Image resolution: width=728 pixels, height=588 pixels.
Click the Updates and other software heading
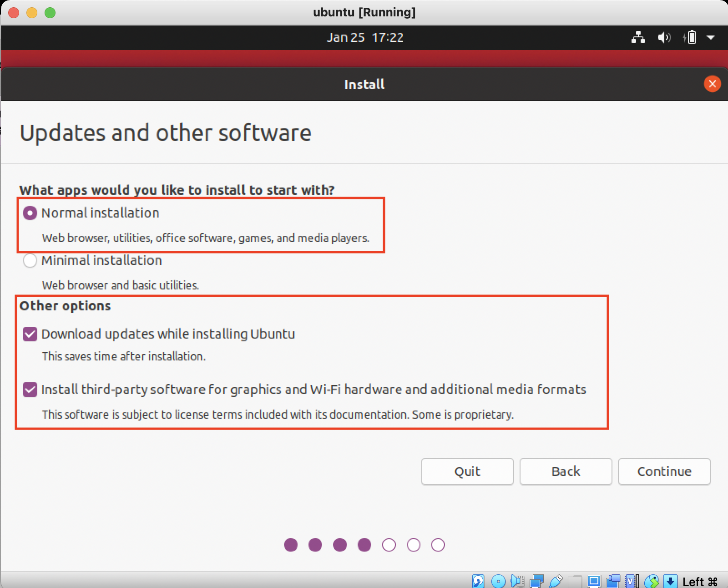pyautogui.click(x=166, y=133)
